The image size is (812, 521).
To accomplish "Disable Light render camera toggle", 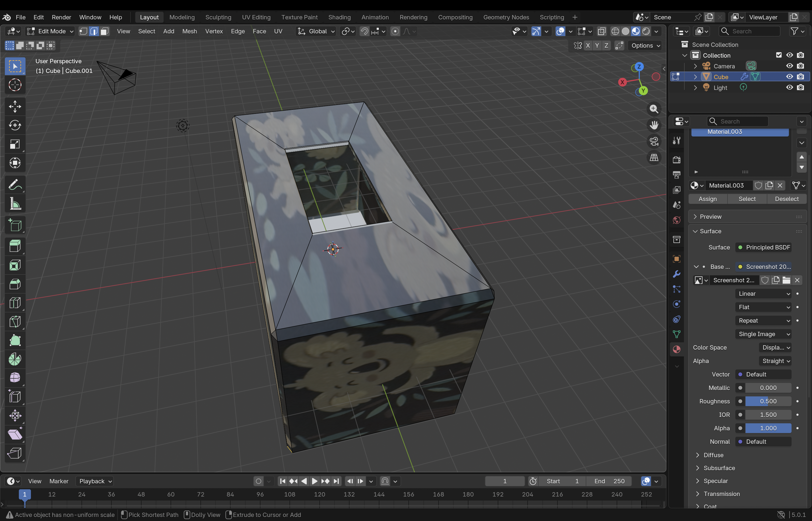I will coord(800,88).
